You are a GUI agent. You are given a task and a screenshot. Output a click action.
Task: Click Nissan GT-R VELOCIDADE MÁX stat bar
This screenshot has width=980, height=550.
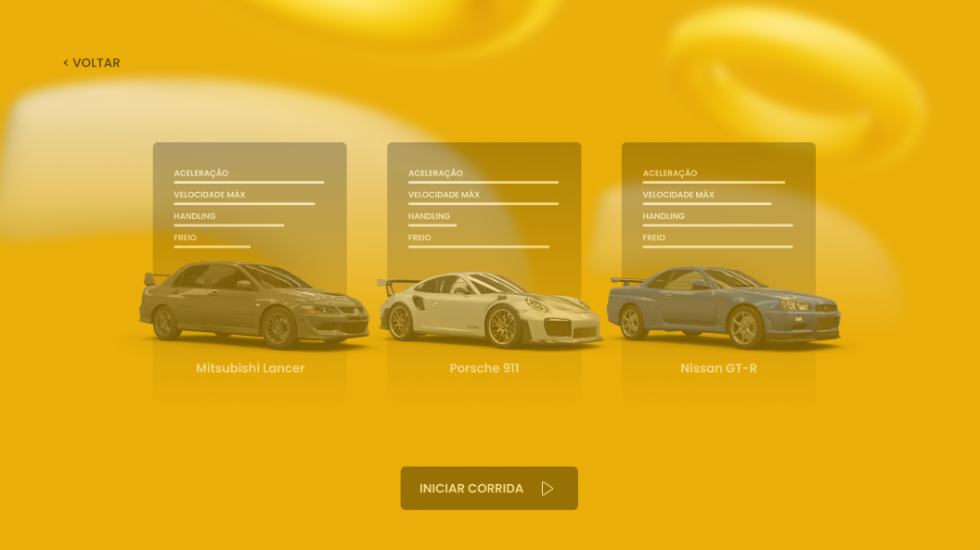(x=707, y=203)
